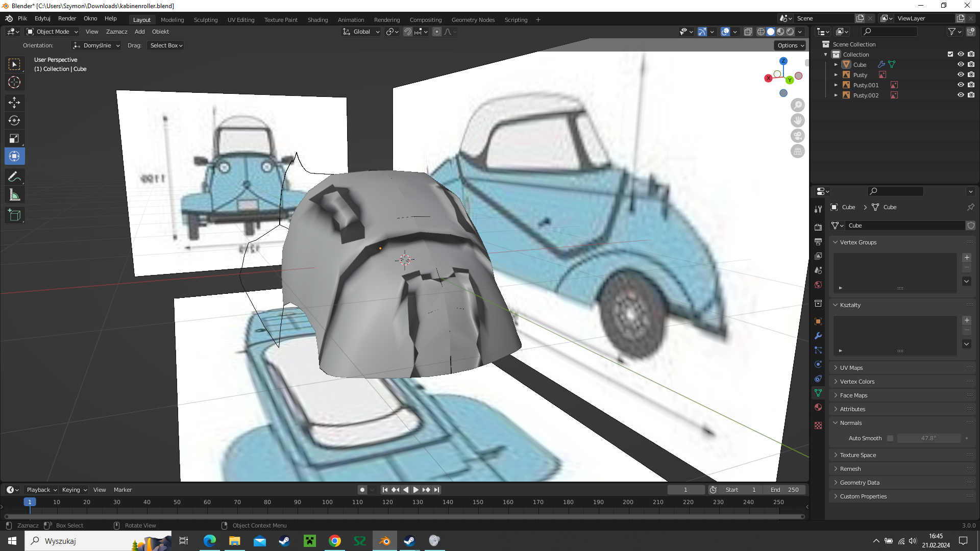The height and width of the screenshot is (551, 980).
Task: Switch to rendered viewport shading
Action: 790,32
